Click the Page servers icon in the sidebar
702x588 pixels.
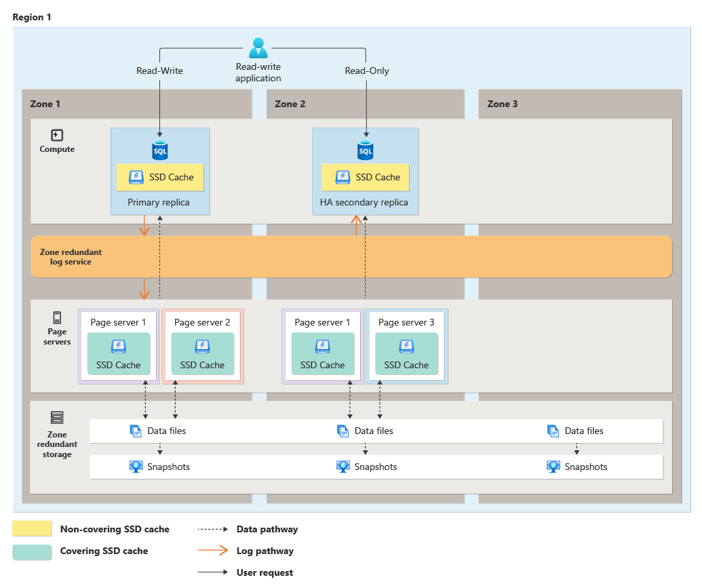[57, 316]
